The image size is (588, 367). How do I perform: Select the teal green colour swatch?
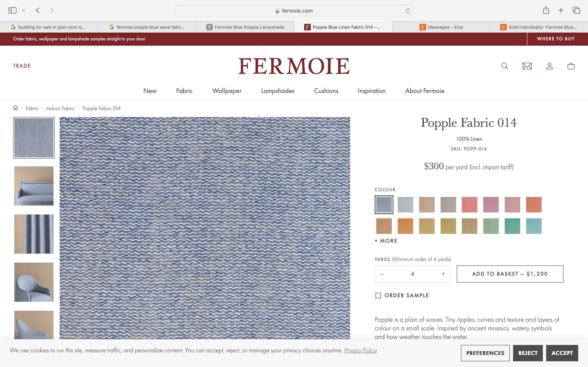click(512, 226)
